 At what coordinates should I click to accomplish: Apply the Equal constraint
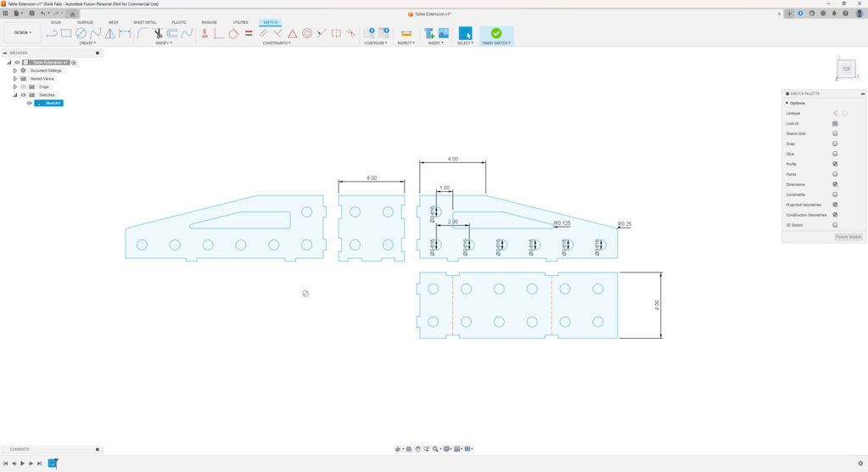click(249, 34)
